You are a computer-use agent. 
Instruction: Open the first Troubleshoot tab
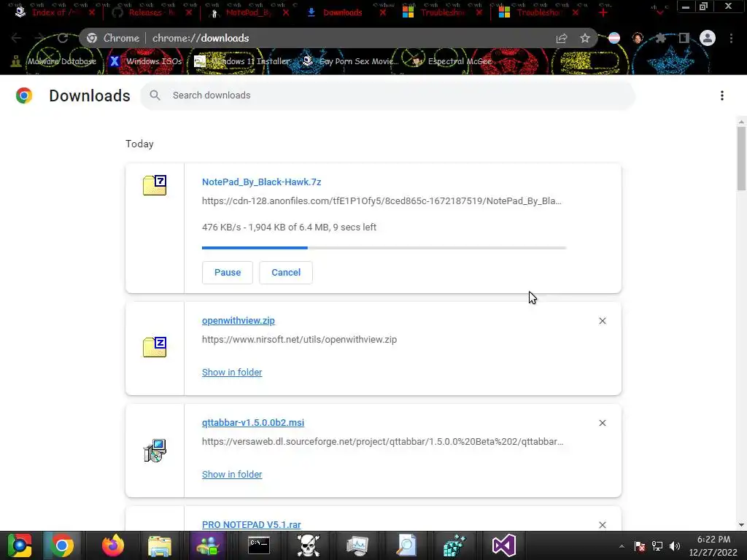[441, 13]
